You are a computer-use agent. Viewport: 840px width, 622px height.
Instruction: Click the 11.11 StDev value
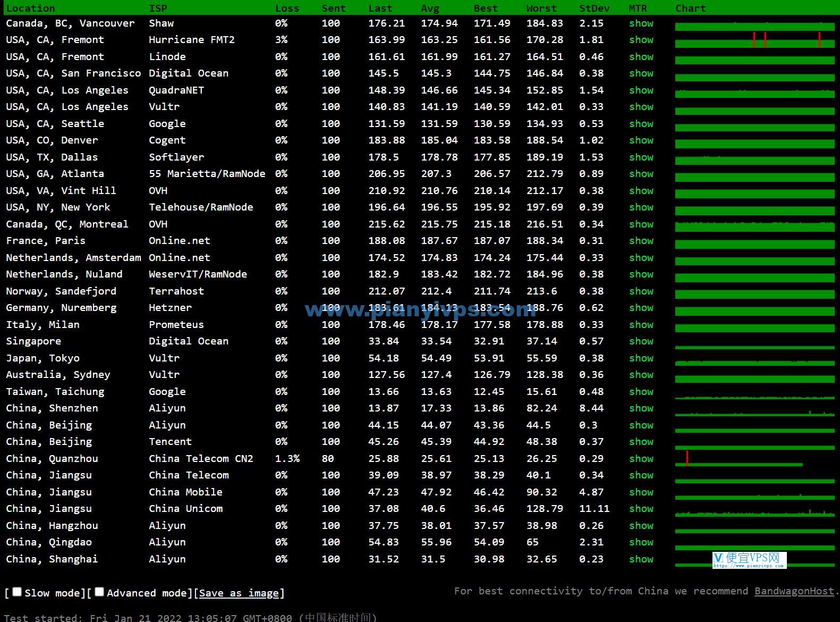click(x=594, y=509)
